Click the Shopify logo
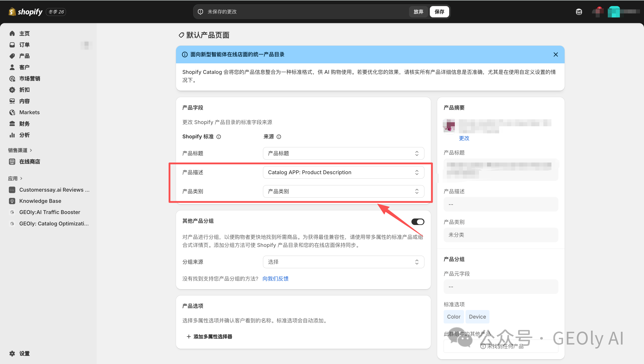The width and height of the screenshot is (644, 364). pos(25,12)
